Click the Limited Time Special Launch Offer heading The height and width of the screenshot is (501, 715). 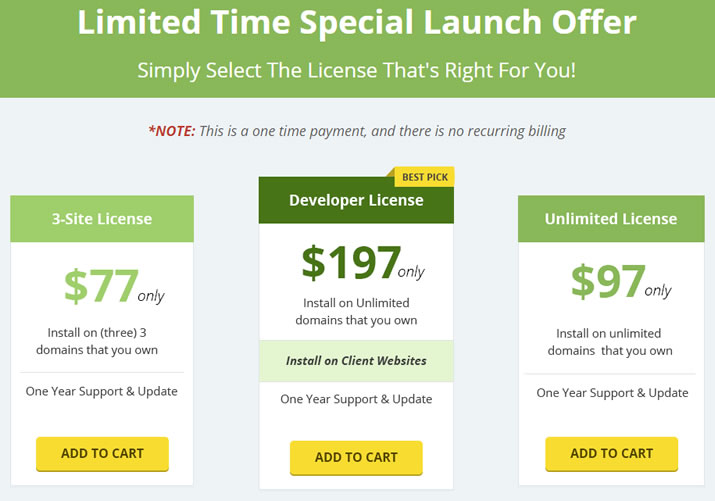[357, 22]
